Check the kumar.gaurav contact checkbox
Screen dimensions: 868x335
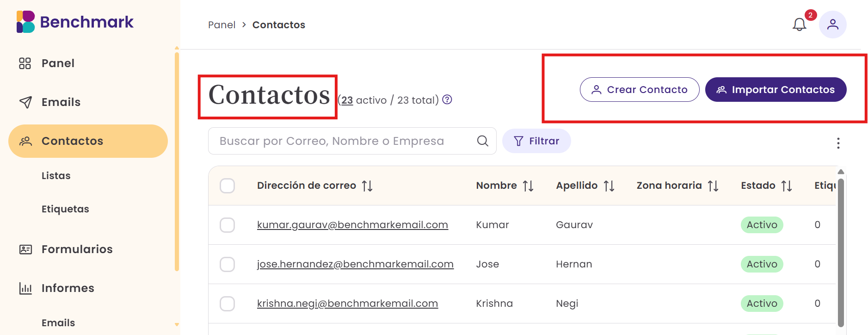click(227, 225)
